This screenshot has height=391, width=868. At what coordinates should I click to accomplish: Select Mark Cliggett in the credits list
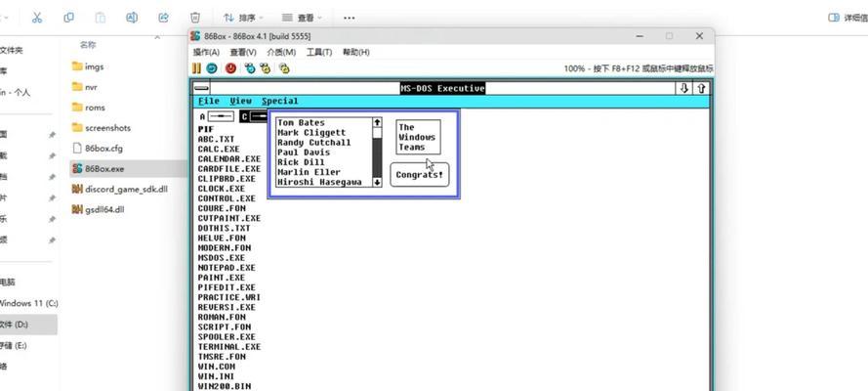click(x=311, y=132)
